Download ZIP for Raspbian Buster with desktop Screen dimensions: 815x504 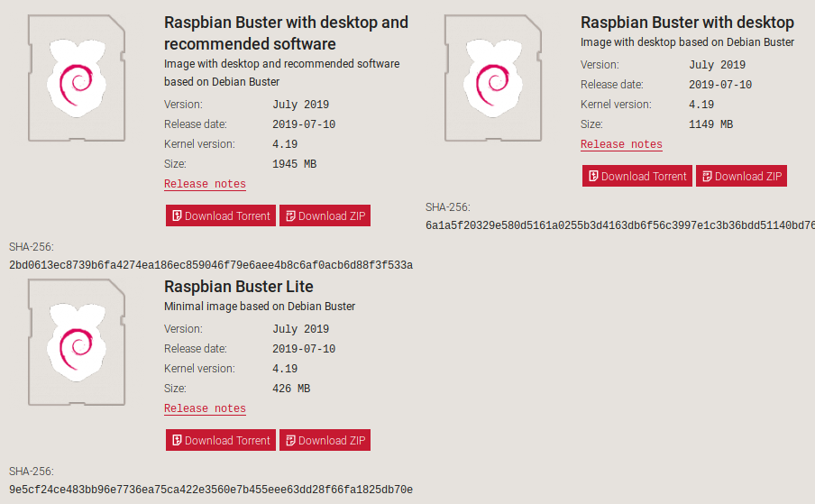(741, 176)
